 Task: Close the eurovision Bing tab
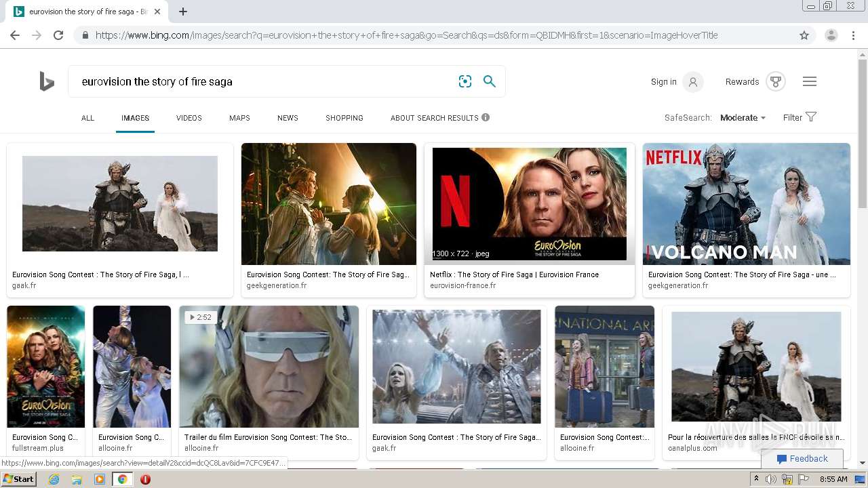point(157,12)
